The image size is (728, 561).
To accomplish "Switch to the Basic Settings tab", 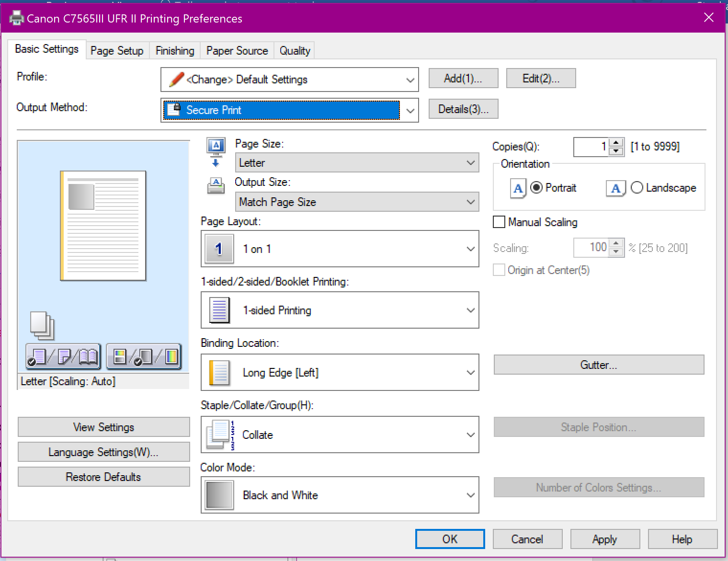I will (47, 49).
